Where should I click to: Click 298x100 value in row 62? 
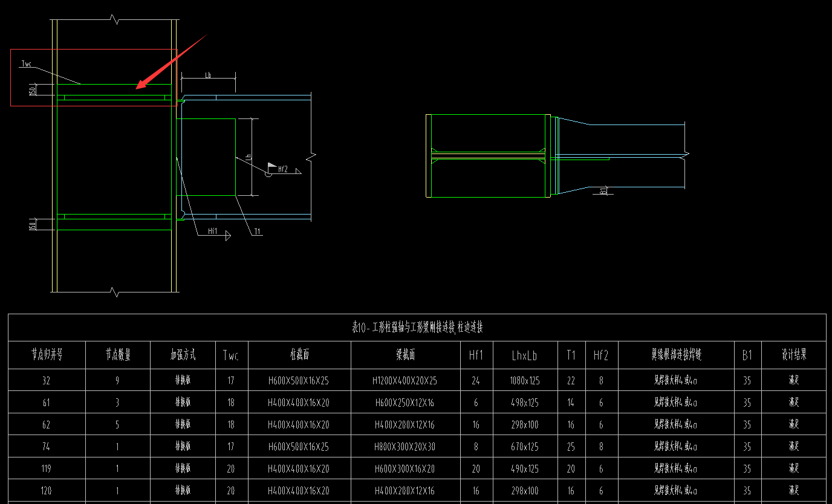pyautogui.click(x=524, y=425)
